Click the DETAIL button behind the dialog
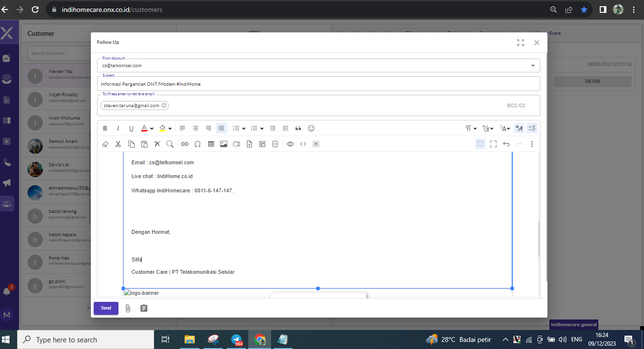Screen dimensions: 644x349 tap(593, 81)
